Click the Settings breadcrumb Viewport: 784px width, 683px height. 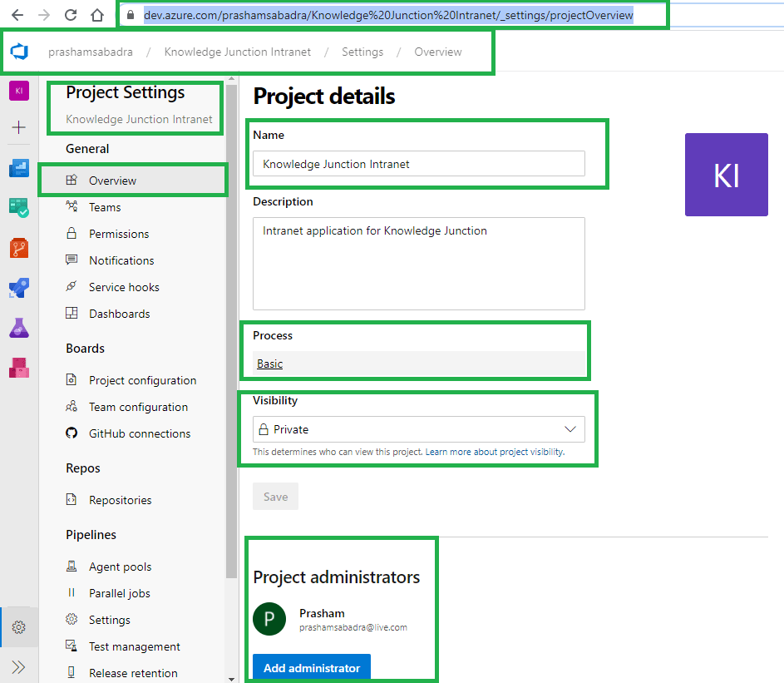pos(362,52)
